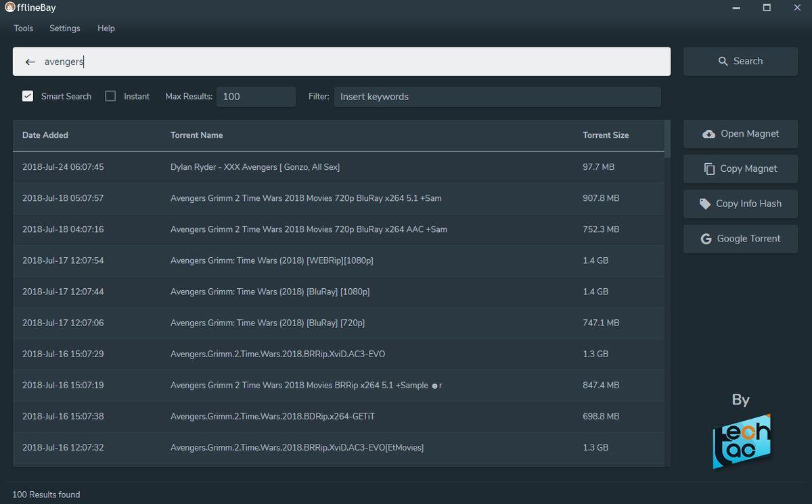The image size is (812, 504).
Task: Click the 907.8 MB size cell
Action: (x=601, y=198)
